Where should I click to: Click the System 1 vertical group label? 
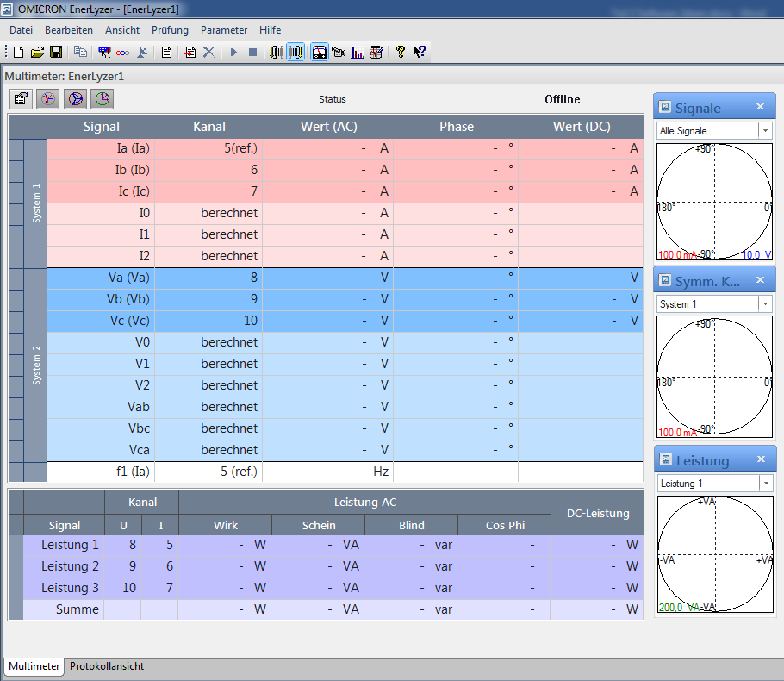[36, 203]
